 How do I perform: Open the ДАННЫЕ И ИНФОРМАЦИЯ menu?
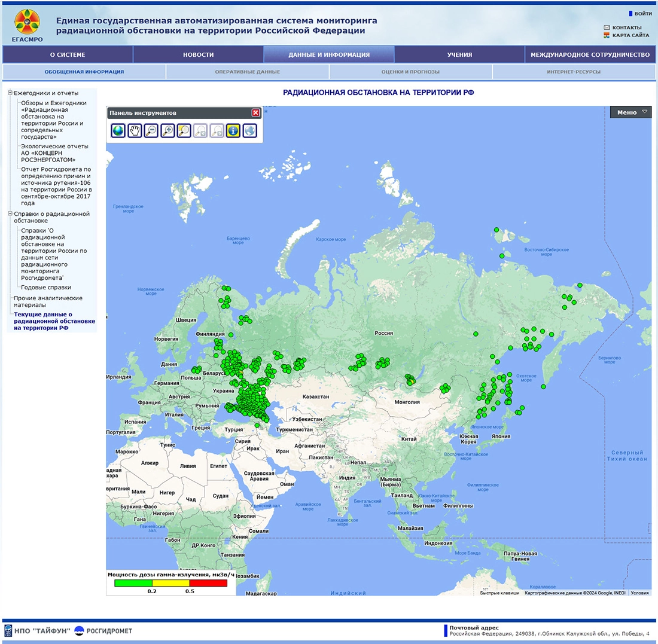point(328,54)
